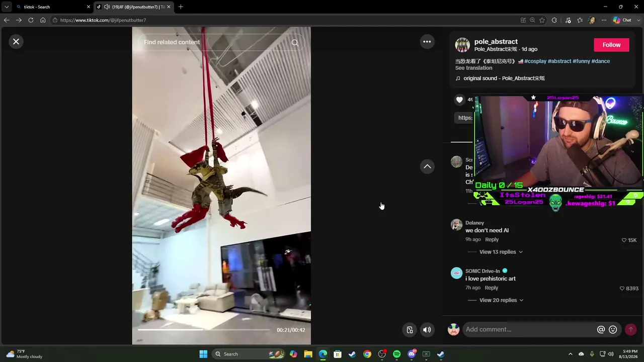Expand 20 replies under SONIC Drive-In comment
This screenshot has height=362, width=644.
point(501,300)
